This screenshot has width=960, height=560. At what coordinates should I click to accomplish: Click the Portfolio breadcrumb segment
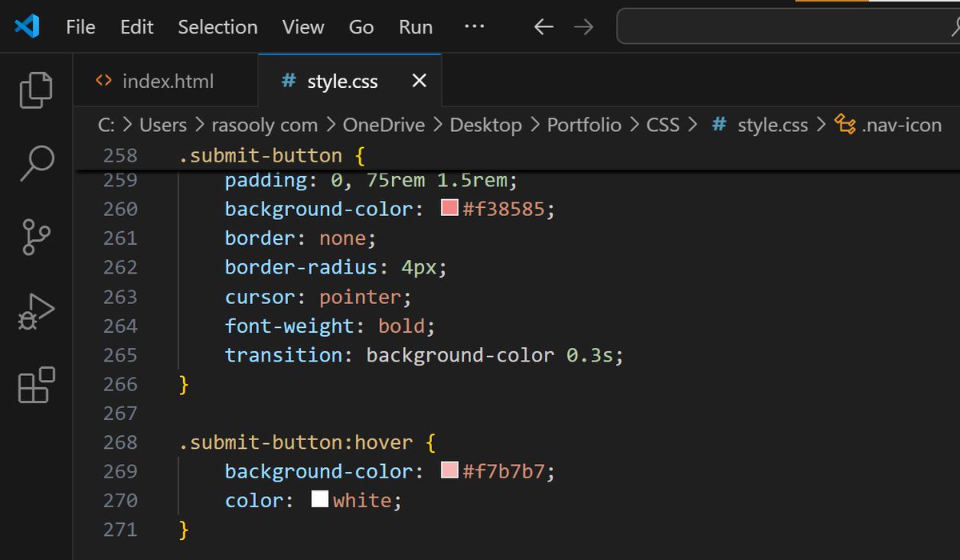pyautogui.click(x=584, y=125)
